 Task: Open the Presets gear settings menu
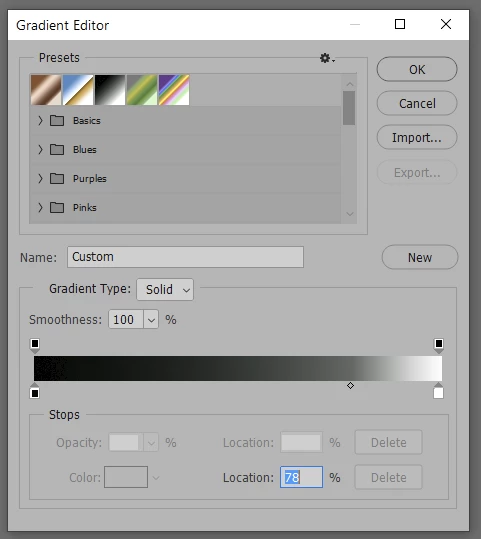(327, 58)
